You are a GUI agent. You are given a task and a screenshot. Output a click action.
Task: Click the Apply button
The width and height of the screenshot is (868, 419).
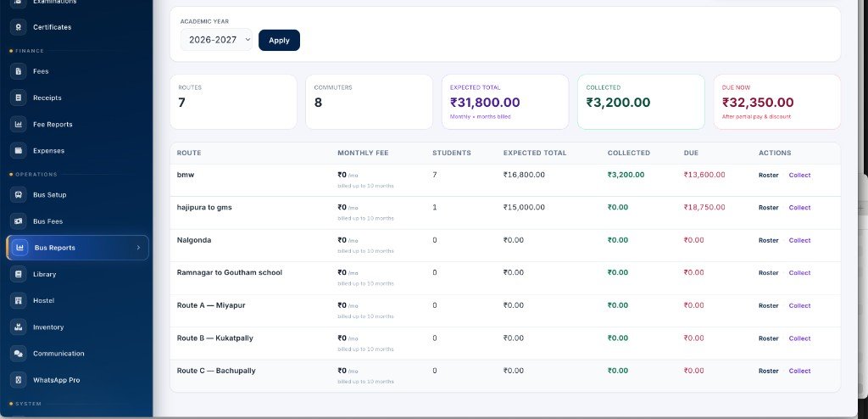(x=279, y=40)
